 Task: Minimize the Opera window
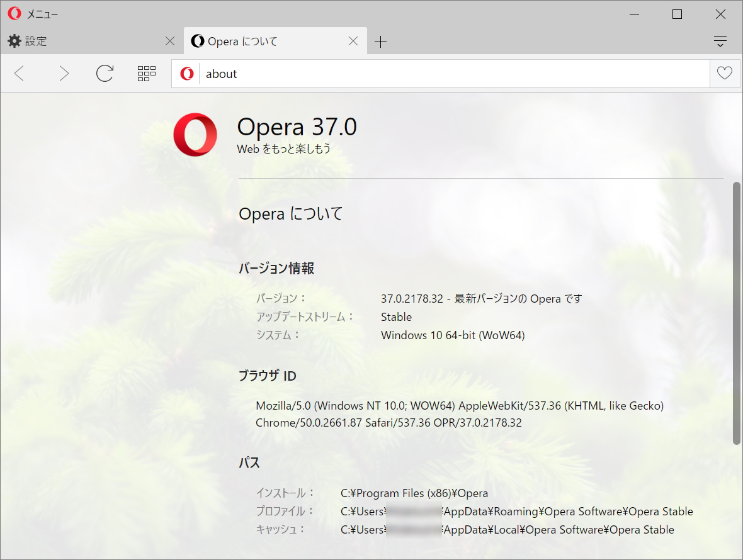[633, 14]
